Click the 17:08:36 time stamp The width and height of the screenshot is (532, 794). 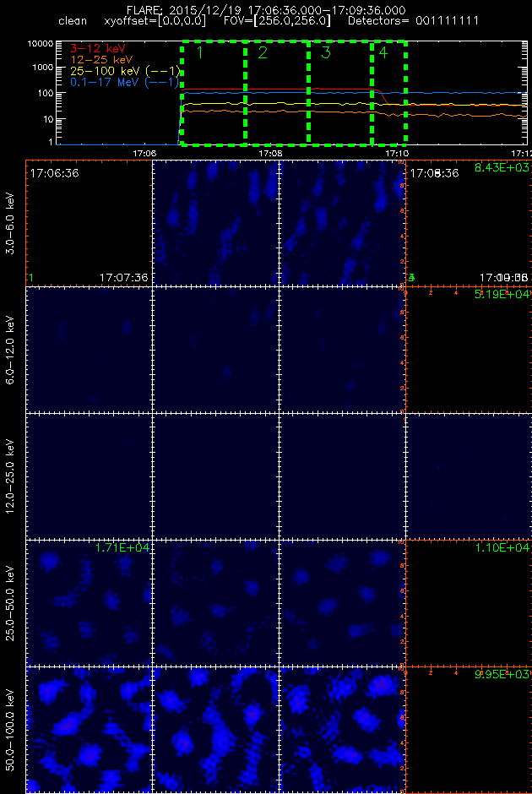[434, 172]
